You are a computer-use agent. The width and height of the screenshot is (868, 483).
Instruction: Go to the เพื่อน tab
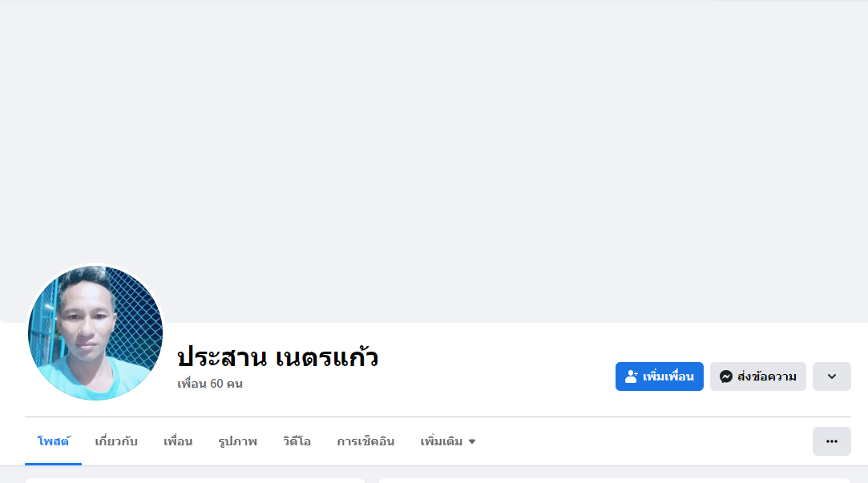click(x=178, y=441)
